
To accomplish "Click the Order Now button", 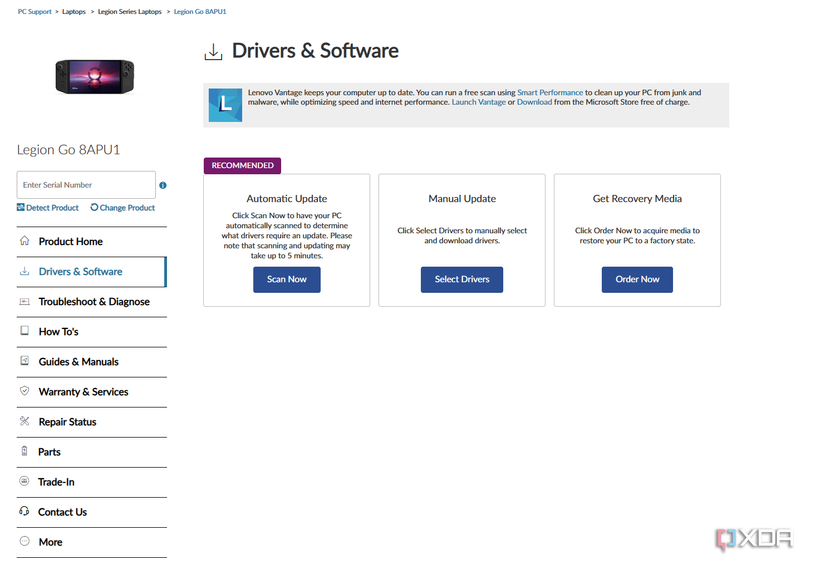I will point(637,279).
